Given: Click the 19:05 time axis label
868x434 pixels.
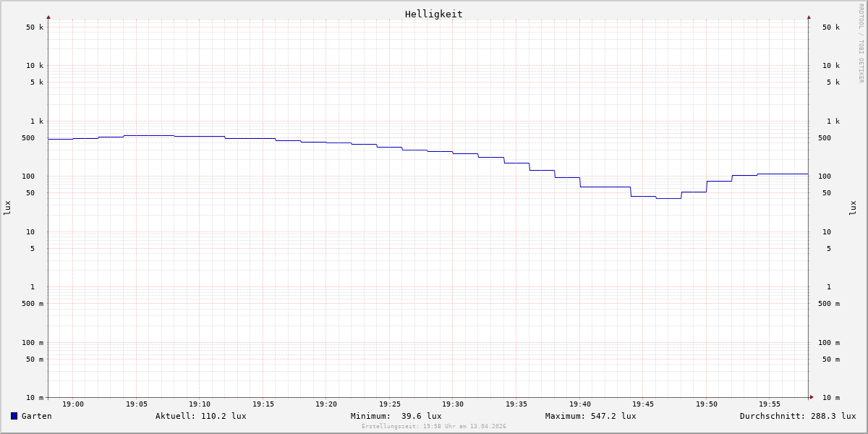Looking at the screenshot, I should [137, 404].
